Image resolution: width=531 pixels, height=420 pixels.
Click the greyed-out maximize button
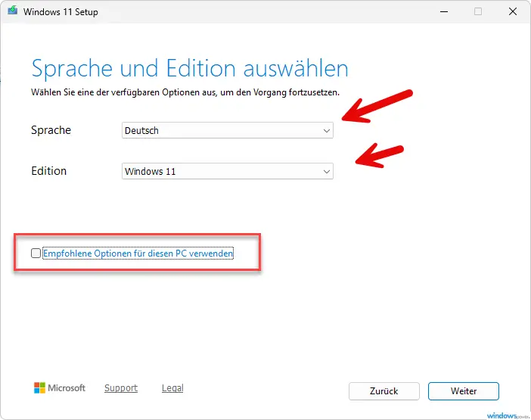[x=478, y=12]
